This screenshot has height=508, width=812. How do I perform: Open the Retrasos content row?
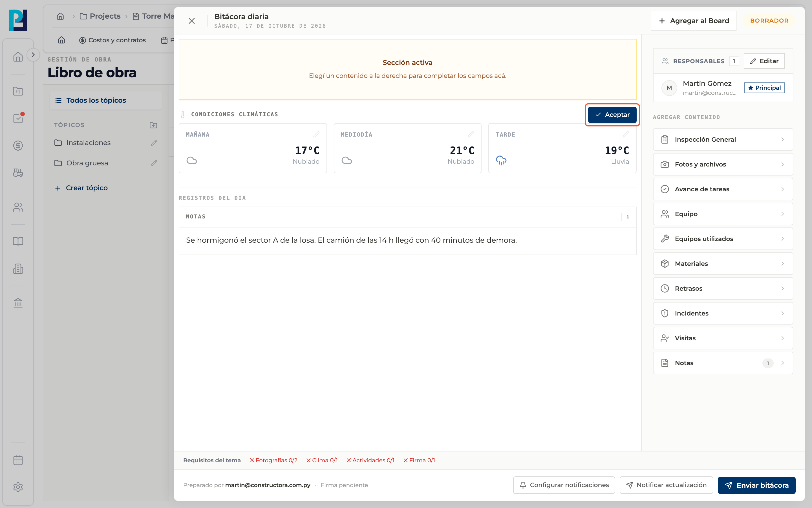(x=723, y=289)
